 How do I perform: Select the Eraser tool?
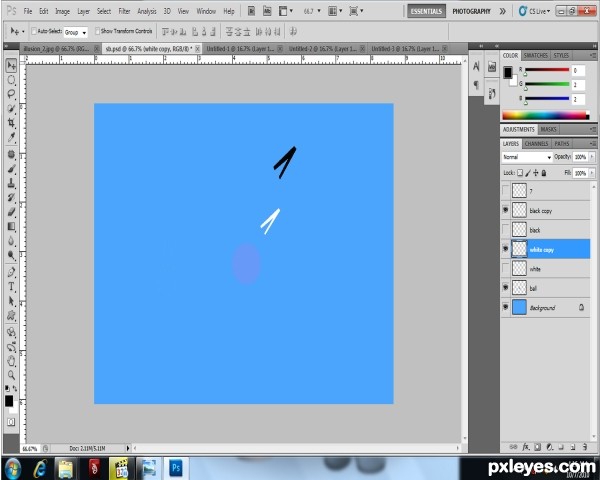click(x=11, y=212)
